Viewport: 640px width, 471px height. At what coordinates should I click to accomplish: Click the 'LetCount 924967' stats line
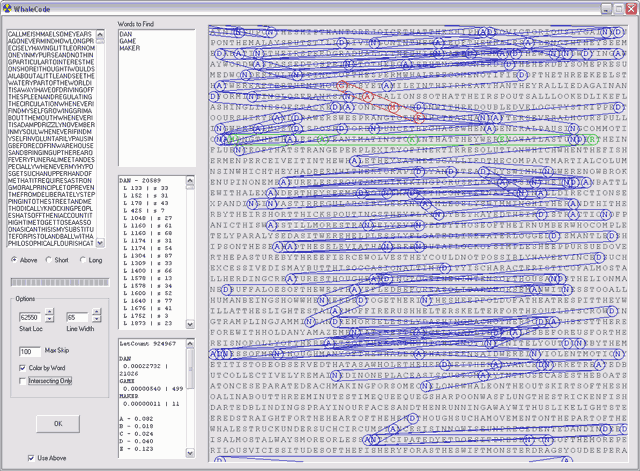tap(148, 344)
